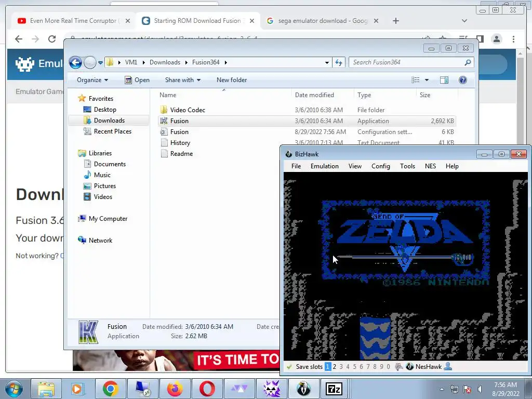Click New folder button
The width and height of the screenshot is (532, 399).
pos(232,80)
